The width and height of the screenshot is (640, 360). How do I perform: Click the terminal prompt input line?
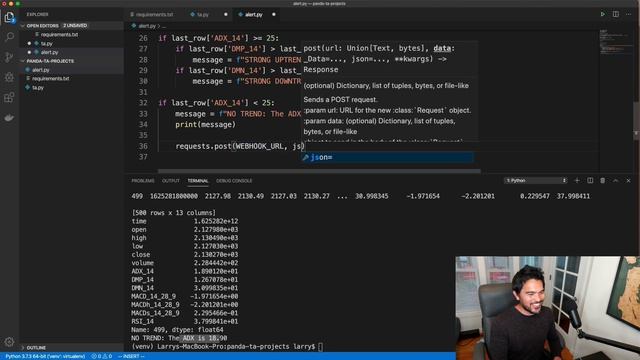(x=227, y=347)
